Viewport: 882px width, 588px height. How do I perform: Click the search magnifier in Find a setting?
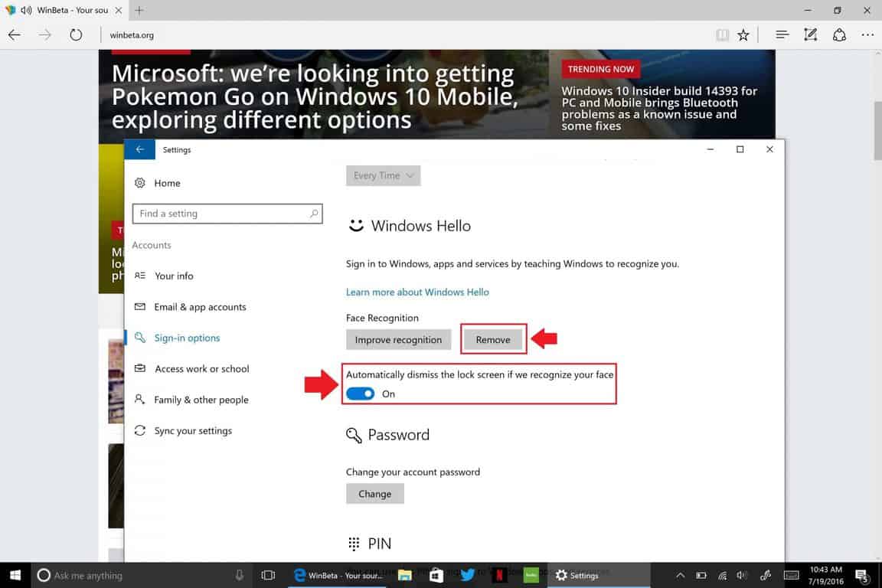(314, 214)
